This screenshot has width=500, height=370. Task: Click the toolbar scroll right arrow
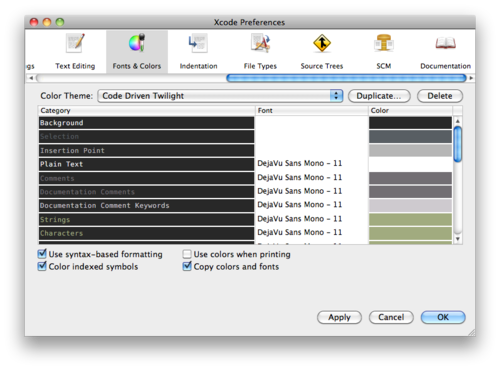tap(471, 78)
